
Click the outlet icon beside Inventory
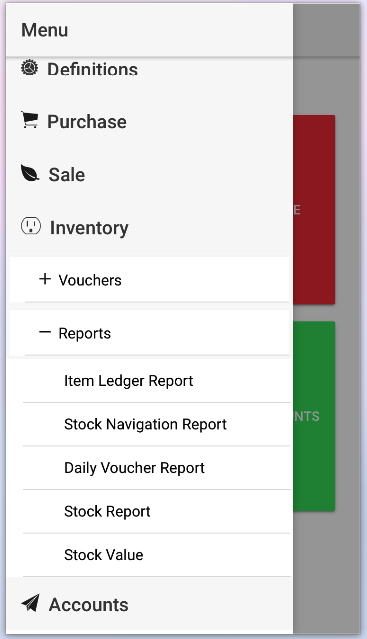(x=31, y=226)
